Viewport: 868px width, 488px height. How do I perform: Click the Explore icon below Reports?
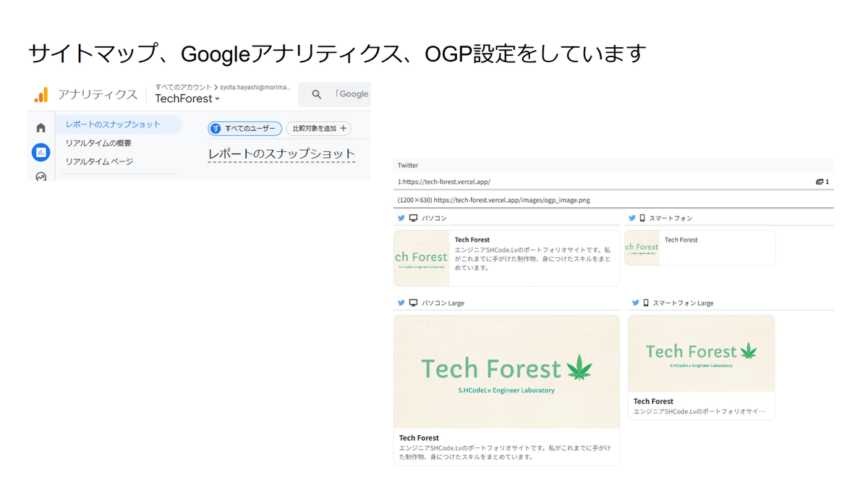click(x=41, y=176)
